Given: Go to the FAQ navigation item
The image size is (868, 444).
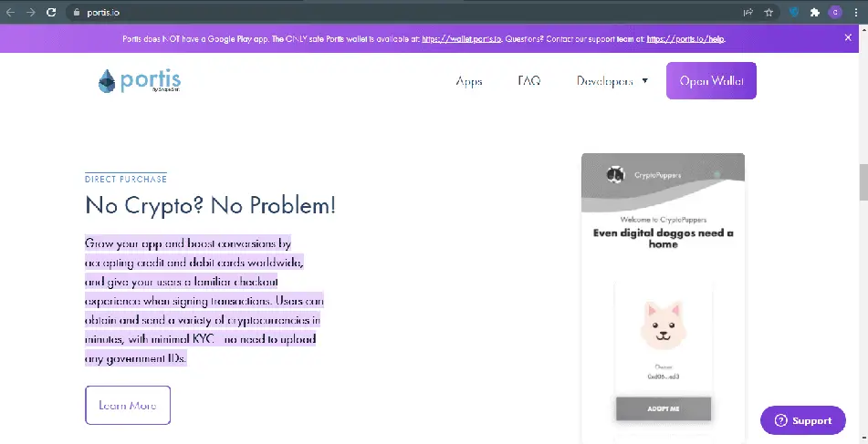Looking at the screenshot, I should point(529,81).
